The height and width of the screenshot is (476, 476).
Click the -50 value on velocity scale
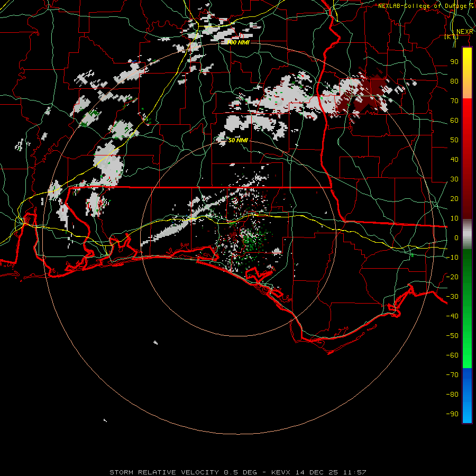pos(452,336)
